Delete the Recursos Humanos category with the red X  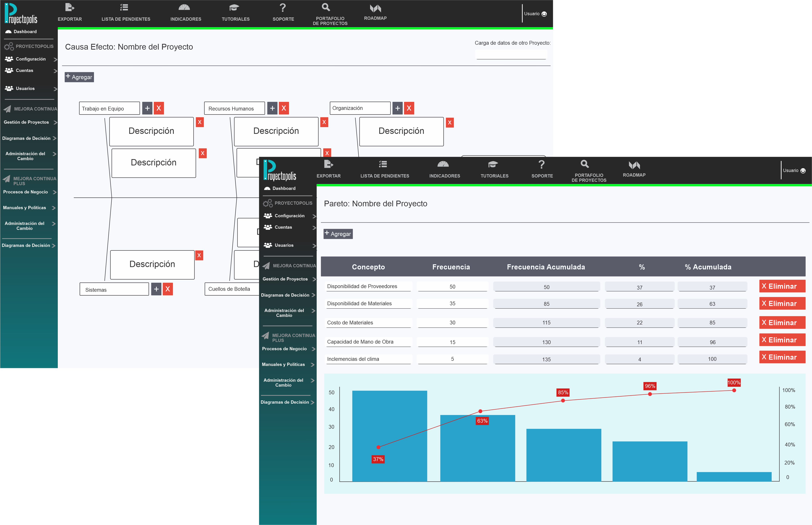tap(283, 108)
